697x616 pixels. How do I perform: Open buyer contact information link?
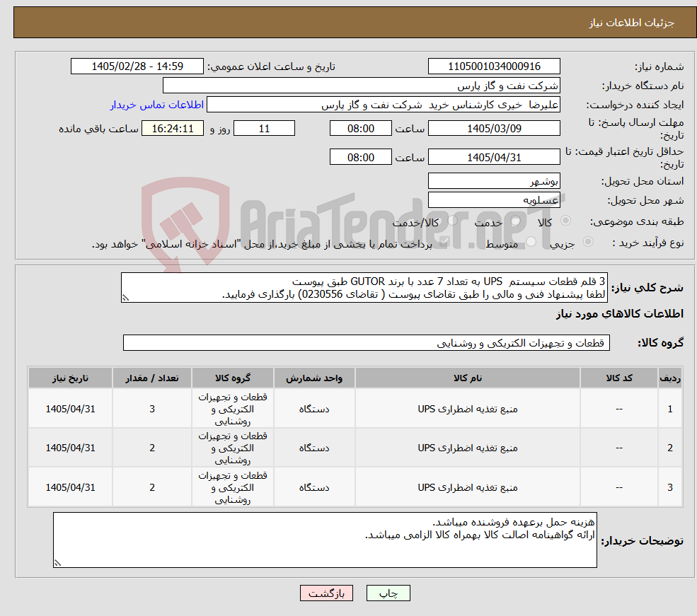pos(157,105)
